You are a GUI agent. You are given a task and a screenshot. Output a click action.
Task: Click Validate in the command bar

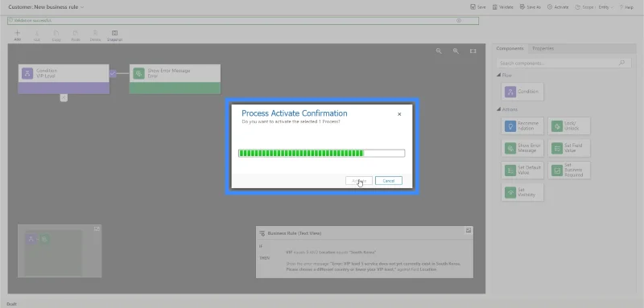click(x=502, y=7)
